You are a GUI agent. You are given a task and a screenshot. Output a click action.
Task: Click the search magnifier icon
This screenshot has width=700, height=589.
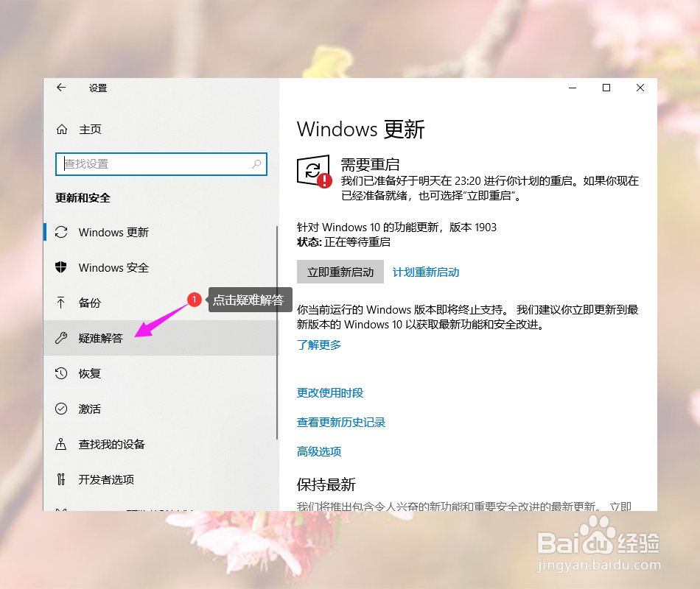[256, 164]
